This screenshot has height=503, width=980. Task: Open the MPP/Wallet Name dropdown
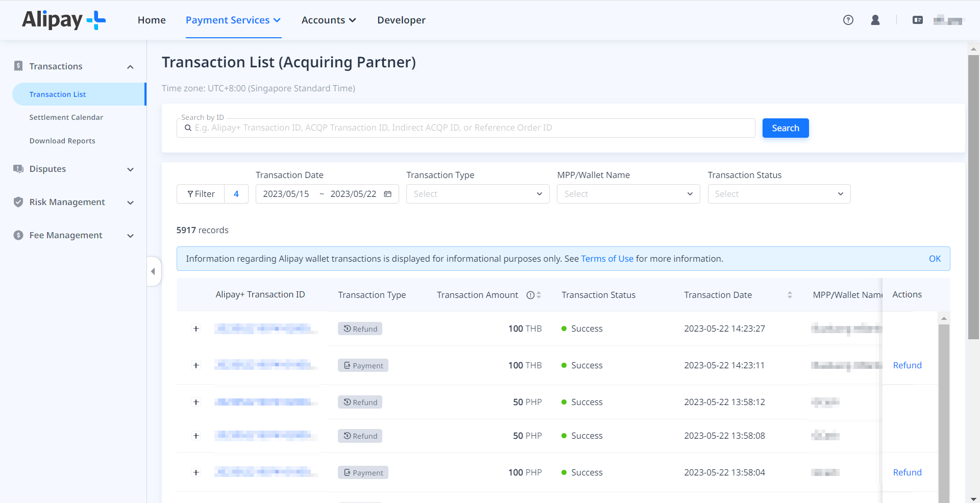(627, 194)
